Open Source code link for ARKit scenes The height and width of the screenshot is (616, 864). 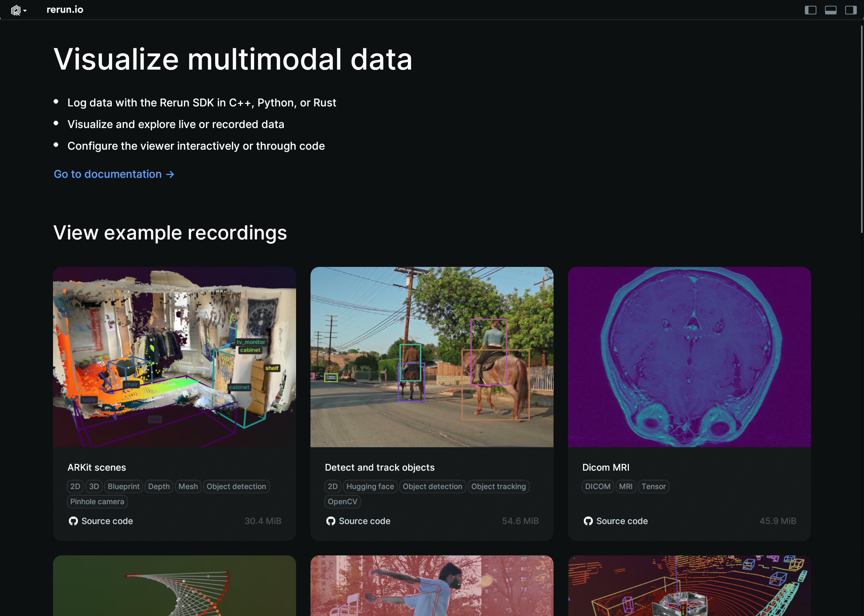(107, 521)
